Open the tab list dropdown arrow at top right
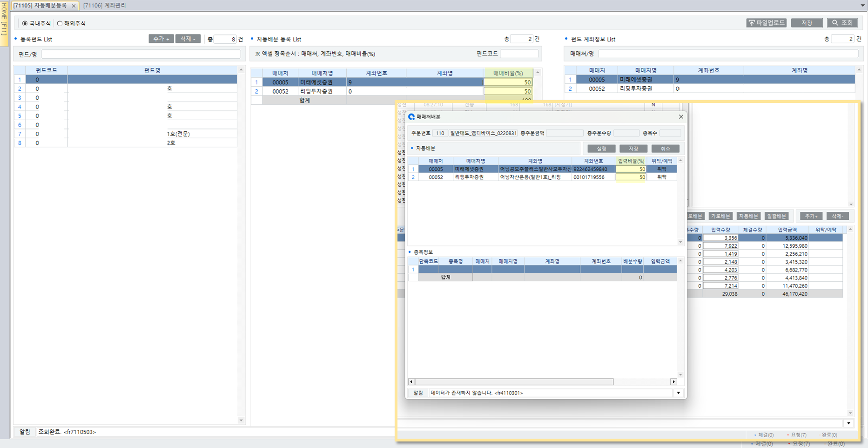This screenshot has height=448, width=868. tap(862, 6)
